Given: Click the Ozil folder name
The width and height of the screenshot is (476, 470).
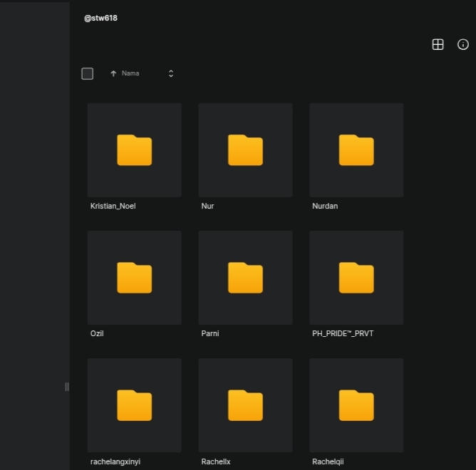Looking at the screenshot, I should point(97,333).
